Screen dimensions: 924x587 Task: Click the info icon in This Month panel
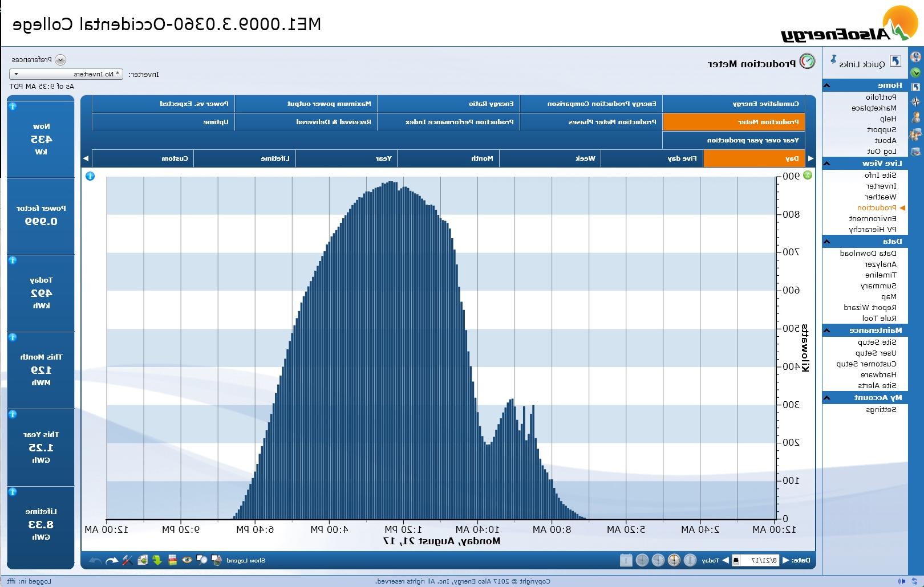point(13,337)
